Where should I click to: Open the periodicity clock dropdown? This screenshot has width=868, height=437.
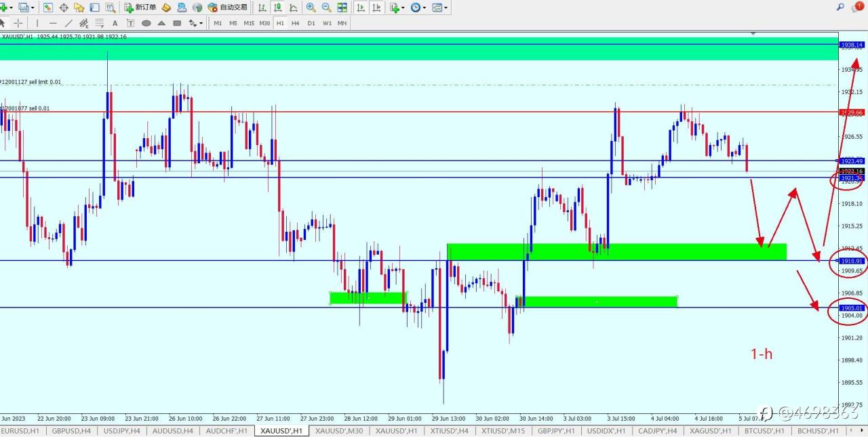click(418, 7)
